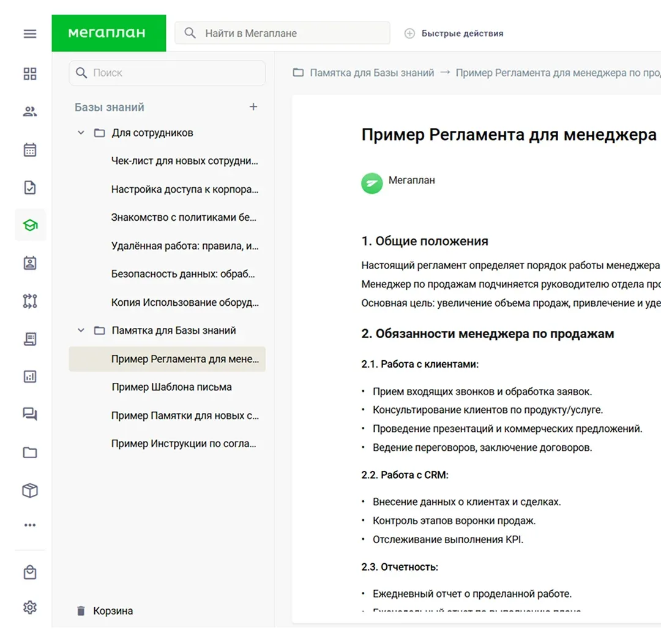This screenshot has height=644, width=661.
Task: Click subheading 2.2. Работа с CRM:
Action: [405, 475]
